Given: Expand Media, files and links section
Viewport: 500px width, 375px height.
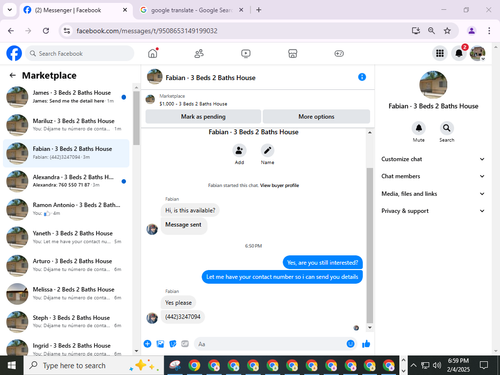Looking at the screenshot, I should (x=433, y=194).
